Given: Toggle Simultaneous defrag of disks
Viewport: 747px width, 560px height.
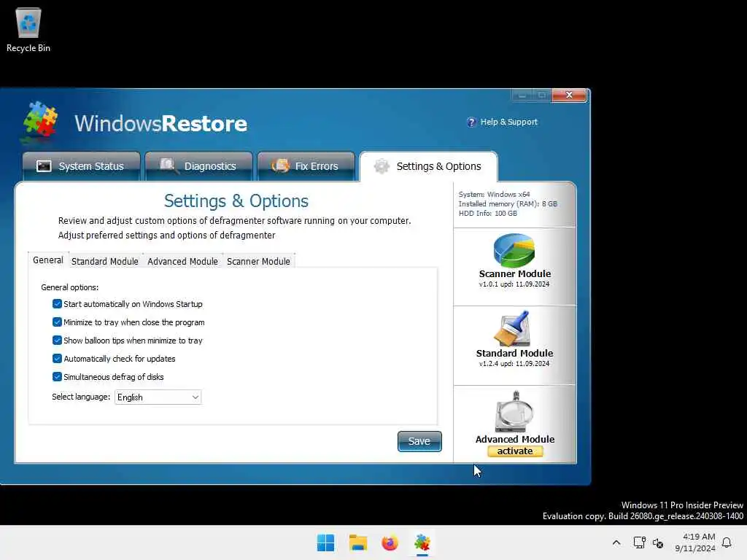Looking at the screenshot, I should click(57, 377).
